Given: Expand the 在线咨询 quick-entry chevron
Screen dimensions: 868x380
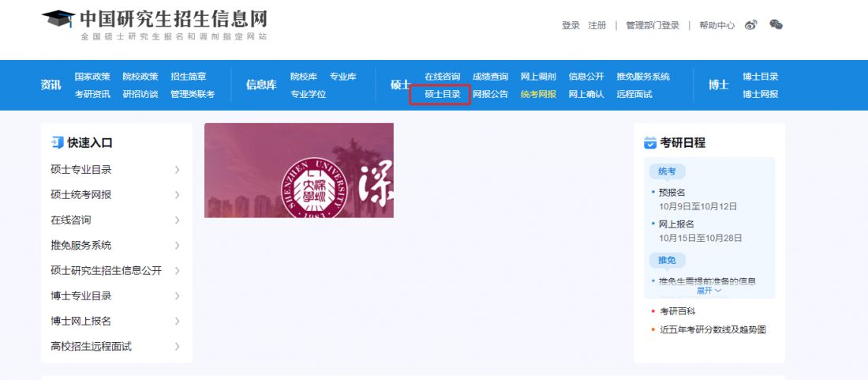Looking at the screenshot, I should pyautogui.click(x=177, y=220).
